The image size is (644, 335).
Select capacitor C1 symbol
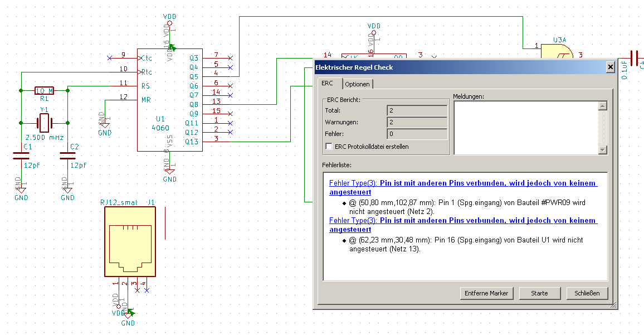[21, 156]
